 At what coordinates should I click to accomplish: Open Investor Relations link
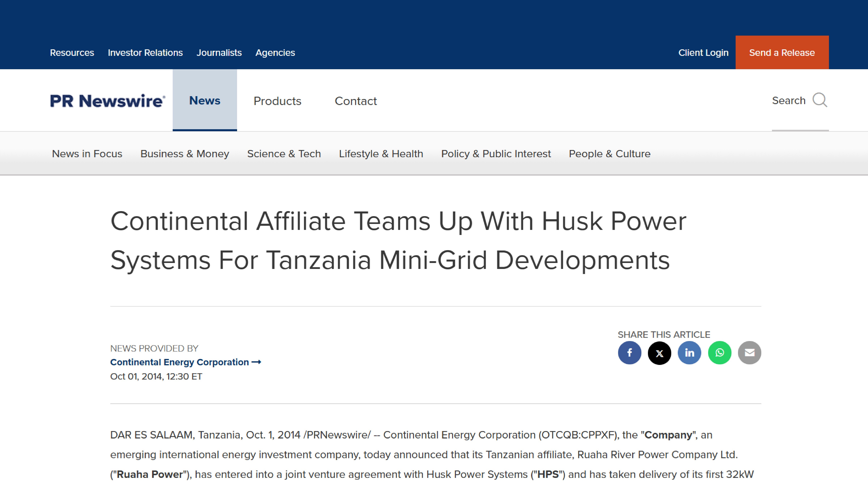coord(145,53)
